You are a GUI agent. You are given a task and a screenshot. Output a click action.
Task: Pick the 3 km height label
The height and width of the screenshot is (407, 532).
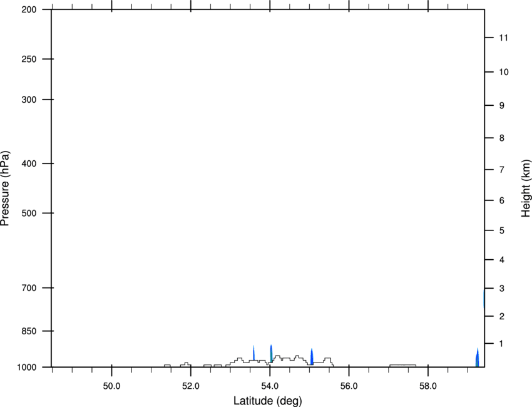[x=502, y=289]
